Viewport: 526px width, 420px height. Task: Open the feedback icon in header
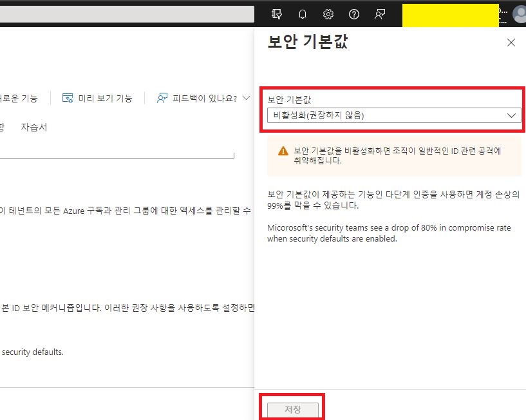pyautogui.click(x=380, y=14)
